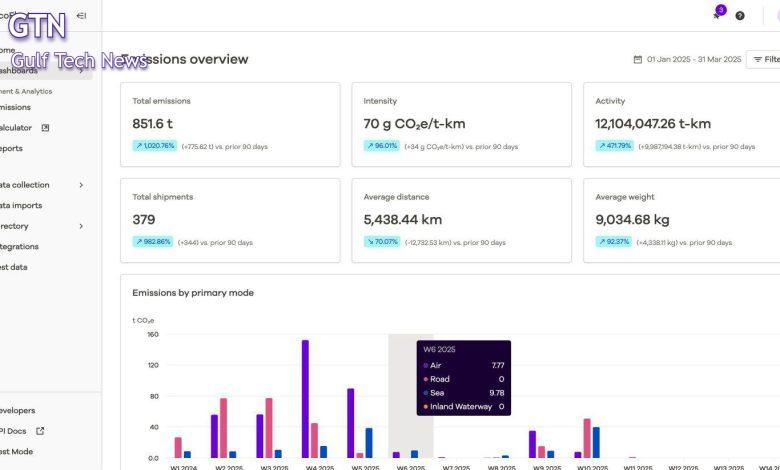Click the help question mark icon
Viewport: 780px width, 470px height.
[x=740, y=15]
